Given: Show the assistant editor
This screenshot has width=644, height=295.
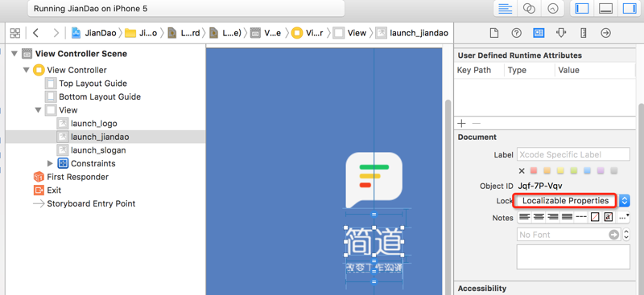Looking at the screenshot, I should point(529,9).
